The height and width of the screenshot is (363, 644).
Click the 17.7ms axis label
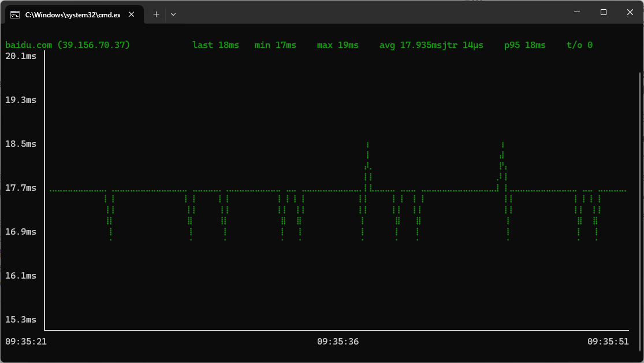(x=21, y=187)
